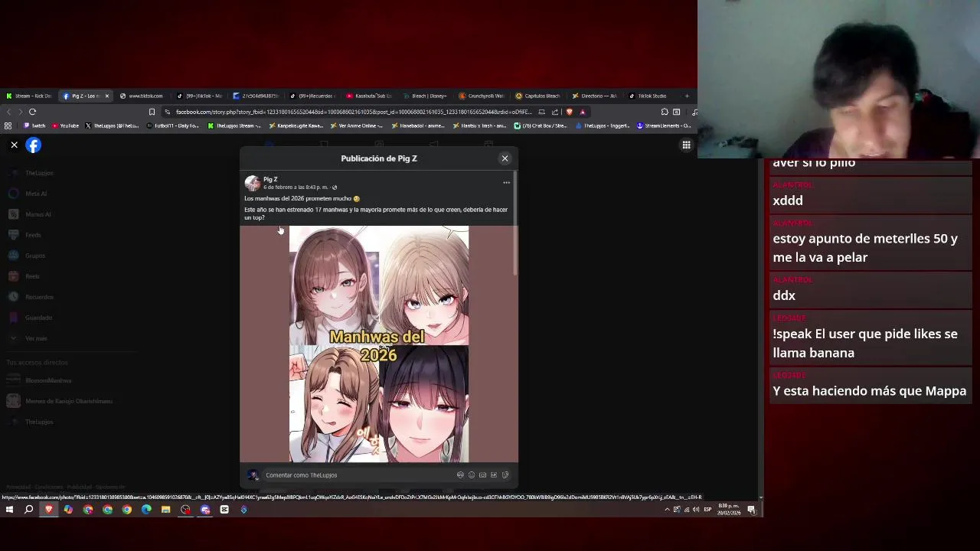Open the emoji picker in comment box
The image size is (980, 551).
(x=472, y=475)
